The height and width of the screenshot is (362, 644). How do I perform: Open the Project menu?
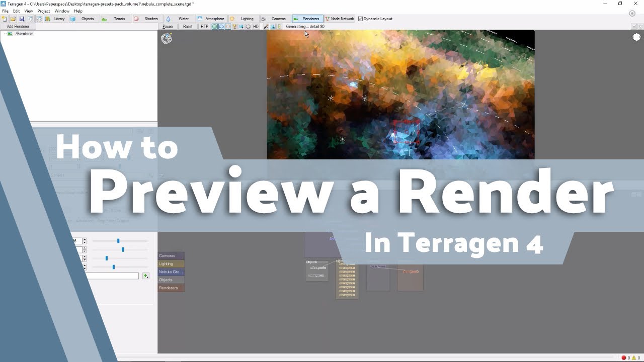point(44,11)
